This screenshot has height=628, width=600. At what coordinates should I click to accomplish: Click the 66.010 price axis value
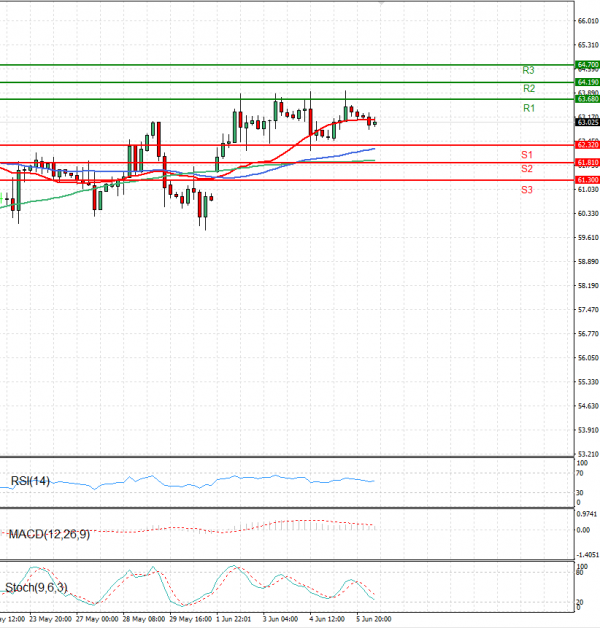[x=588, y=21]
